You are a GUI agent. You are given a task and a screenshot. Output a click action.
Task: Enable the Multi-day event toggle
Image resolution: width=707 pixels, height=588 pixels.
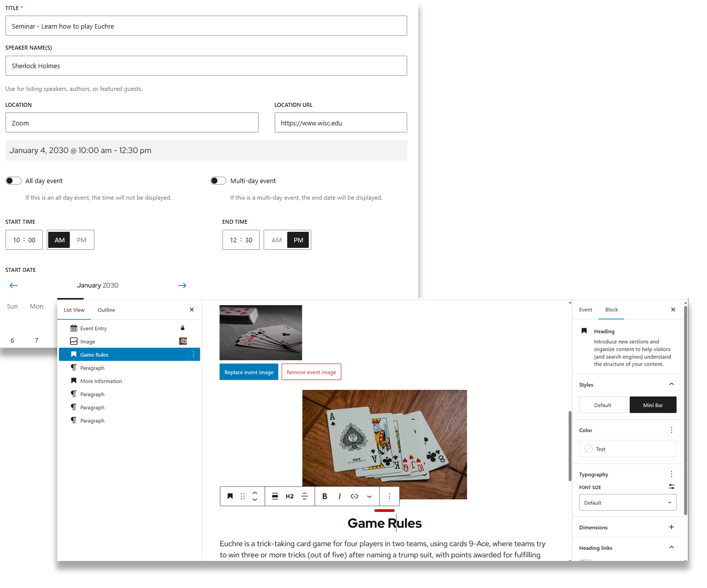point(218,181)
